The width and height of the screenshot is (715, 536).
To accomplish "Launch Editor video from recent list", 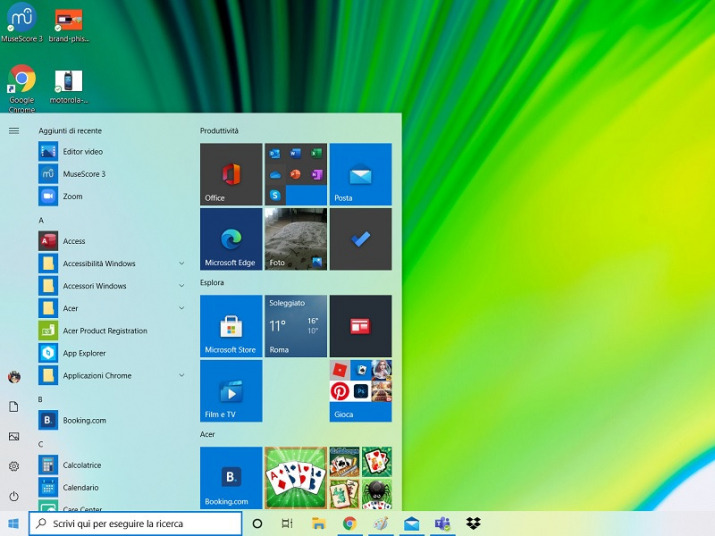I will [112, 151].
